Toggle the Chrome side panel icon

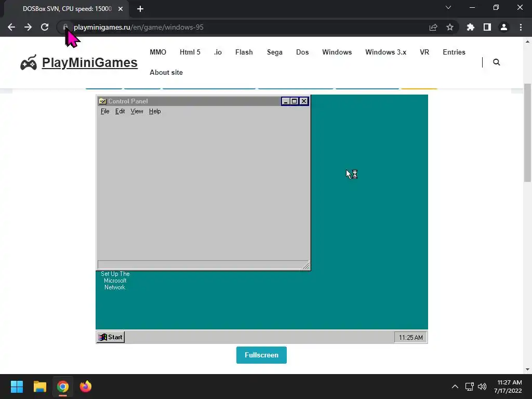[x=487, y=27]
